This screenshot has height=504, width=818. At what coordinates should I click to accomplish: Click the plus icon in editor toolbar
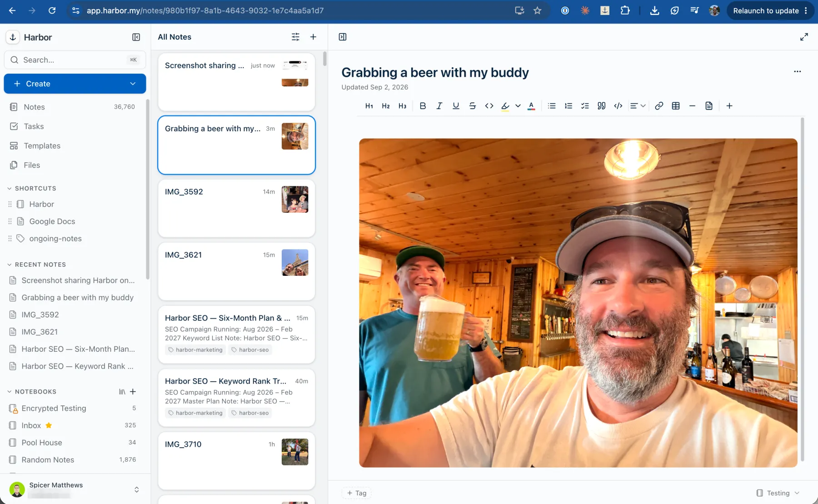point(729,106)
